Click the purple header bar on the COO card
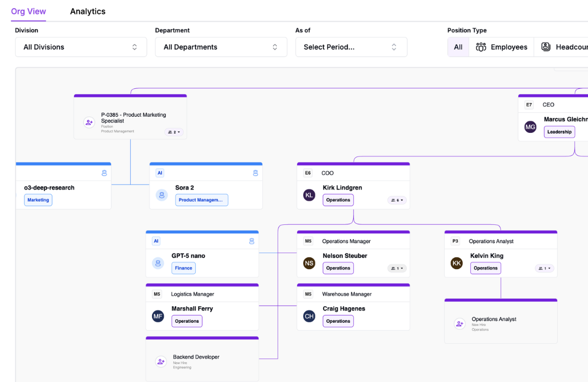Viewport: 588px width, 382px height. click(353, 164)
